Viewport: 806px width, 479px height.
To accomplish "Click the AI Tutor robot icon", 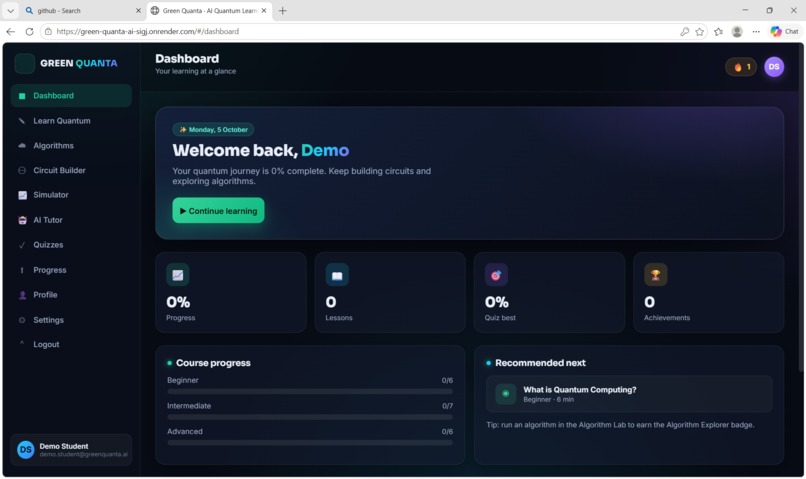I will click(23, 220).
